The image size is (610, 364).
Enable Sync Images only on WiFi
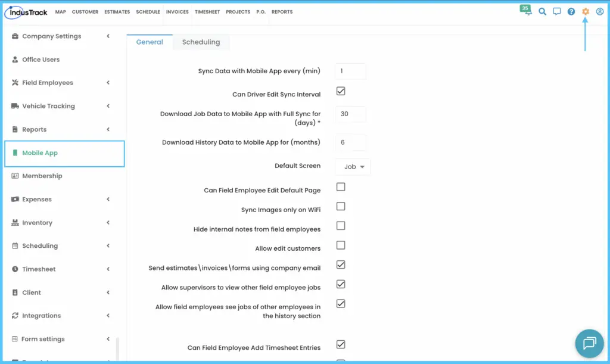tap(341, 207)
